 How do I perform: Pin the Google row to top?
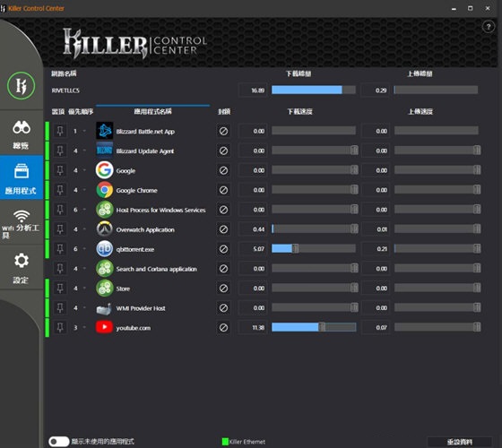(60, 170)
